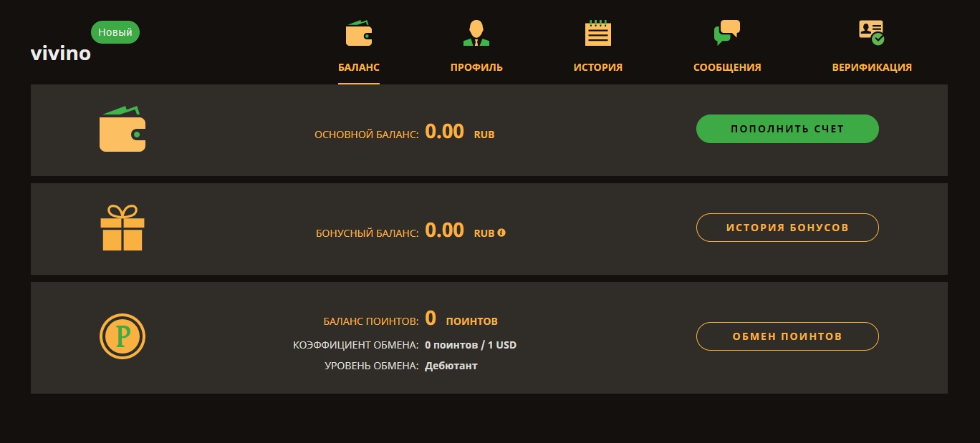
Task: Click the Уровень обмена label
Action: tap(372, 366)
